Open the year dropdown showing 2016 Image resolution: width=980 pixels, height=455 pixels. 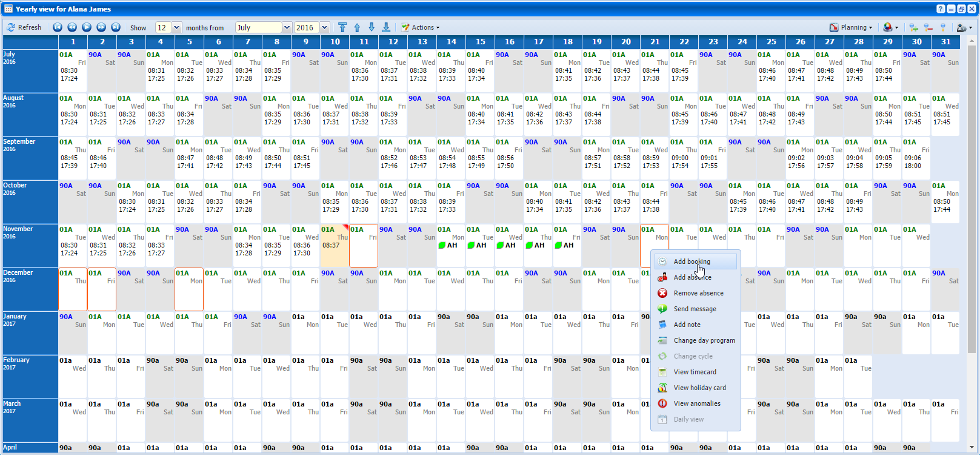(325, 27)
